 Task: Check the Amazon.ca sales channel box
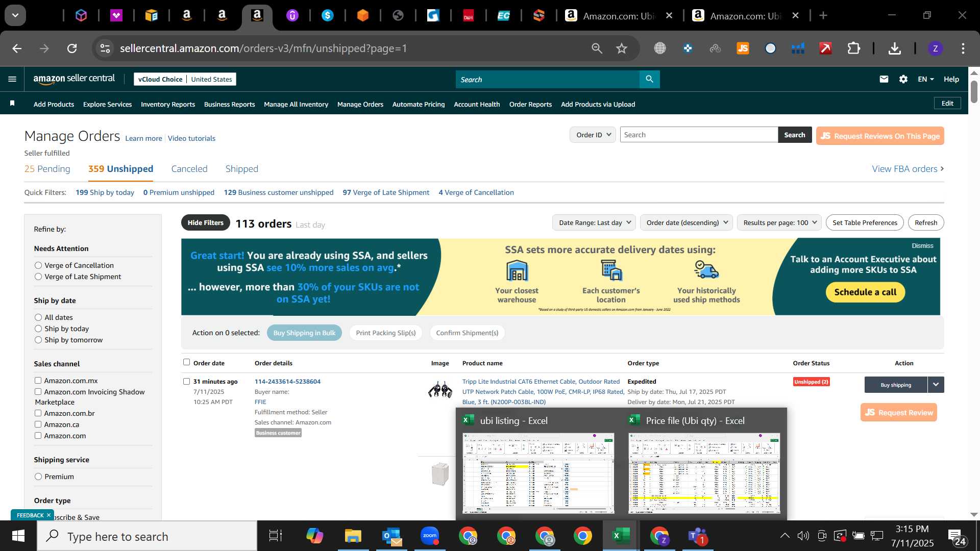click(x=38, y=424)
